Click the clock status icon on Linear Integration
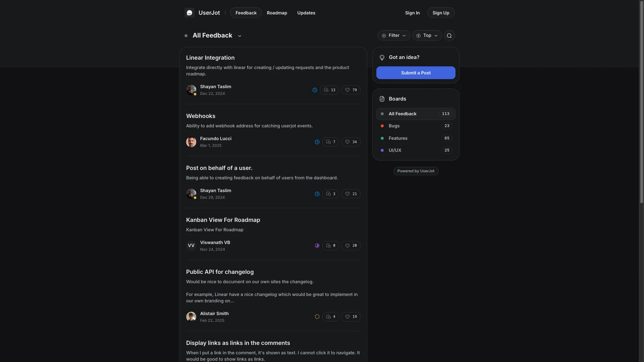Image resolution: width=644 pixels, height=362 pixels. click(315, 90)
